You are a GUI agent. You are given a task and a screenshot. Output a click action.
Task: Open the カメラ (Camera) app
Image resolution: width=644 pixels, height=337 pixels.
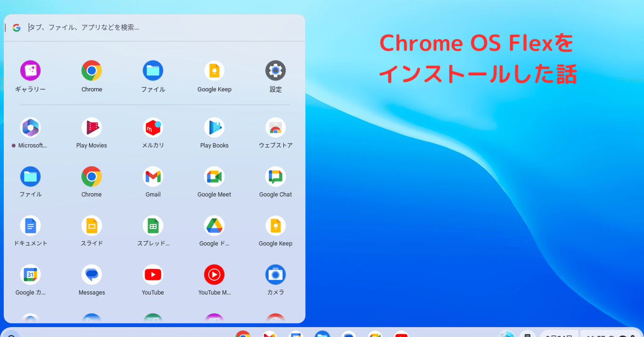(x=275, y=273)
